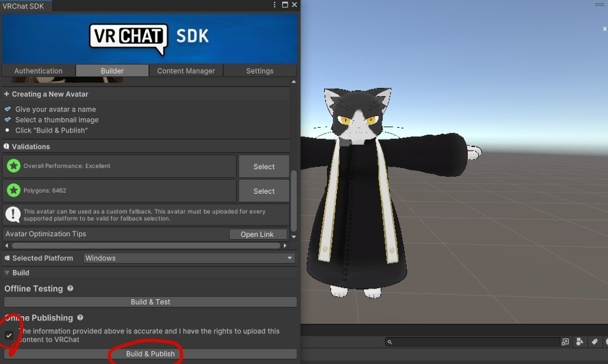The height and width of the screenshot is (364, 608).
Task: Click the horizontal scrollbar thumb
Action: [146, 246]
